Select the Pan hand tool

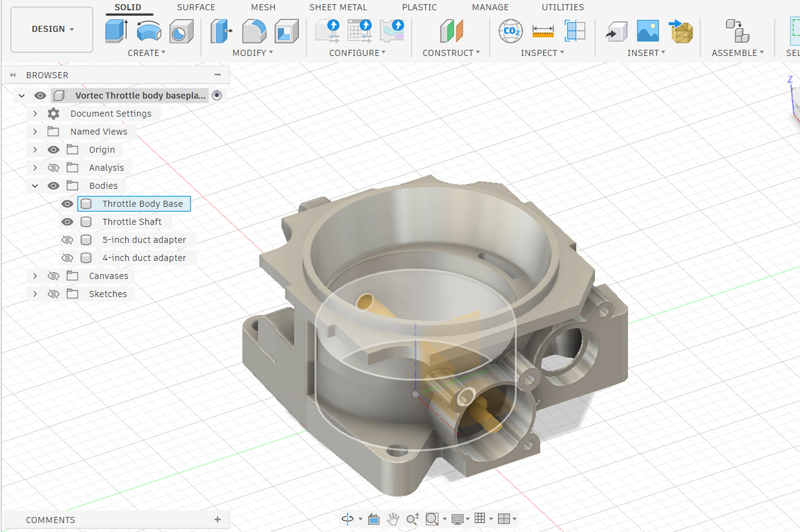[x=393, y=519]
